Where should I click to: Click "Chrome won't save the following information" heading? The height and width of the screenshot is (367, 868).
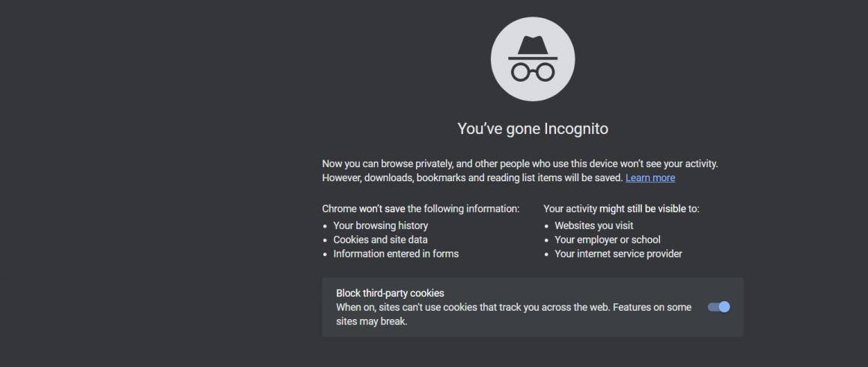click(421, 209)
